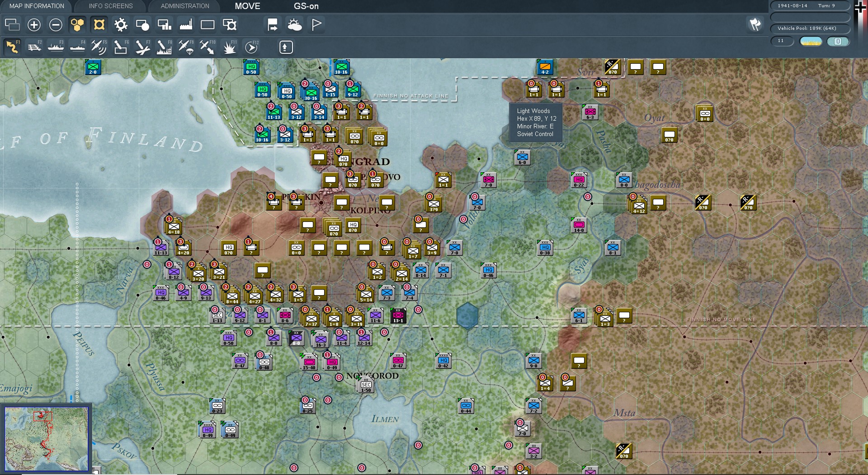Click the rectangle-with-gear icon in toolbar
The height and width of the screenshot is (475, 868).
pos(229,25)
